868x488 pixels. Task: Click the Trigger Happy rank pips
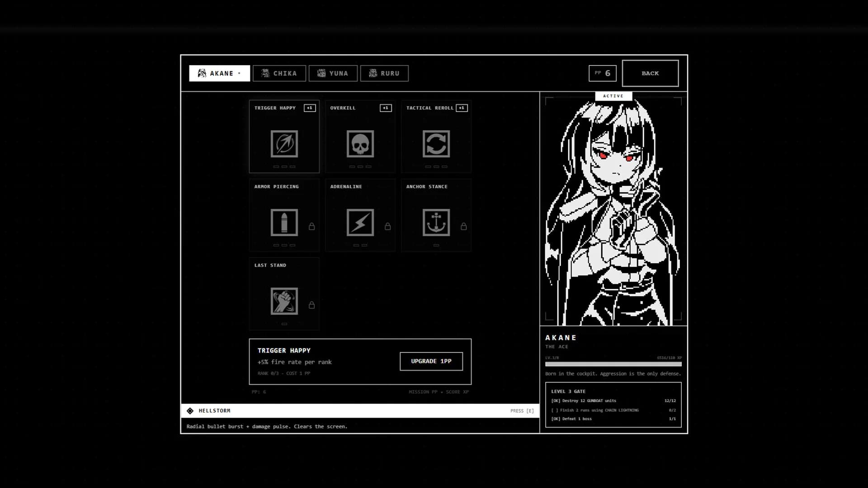[x=284, y=167]
